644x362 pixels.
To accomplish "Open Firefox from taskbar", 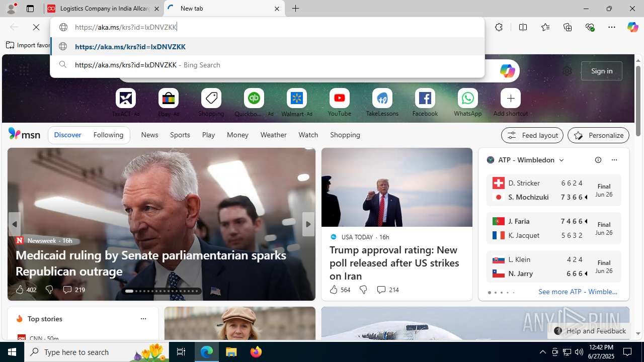I will (256, 352).
